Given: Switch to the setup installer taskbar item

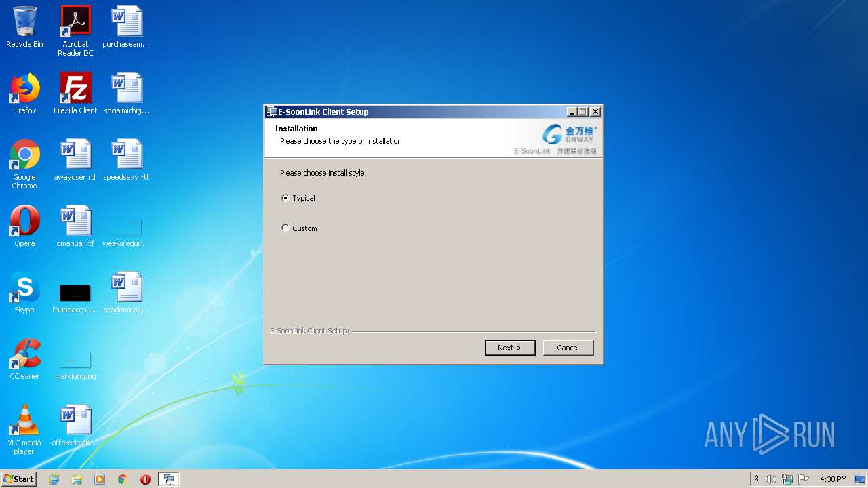Looking at the screenshot, I should 169,479.
